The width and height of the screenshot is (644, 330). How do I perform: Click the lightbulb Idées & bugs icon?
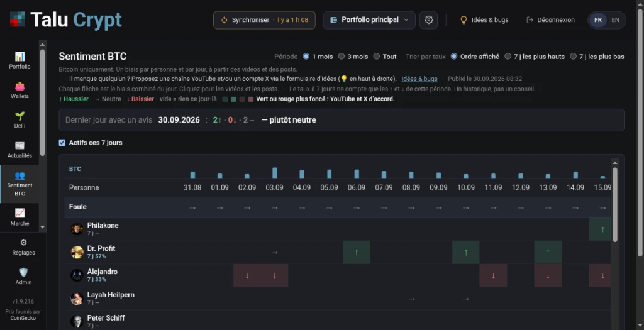pyautogui.click(x=464, y=19)
